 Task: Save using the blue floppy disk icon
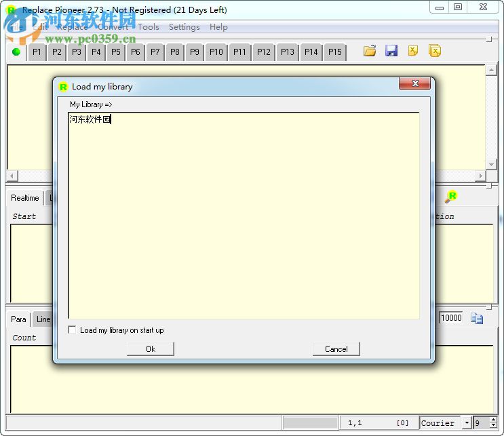(391, 51)
